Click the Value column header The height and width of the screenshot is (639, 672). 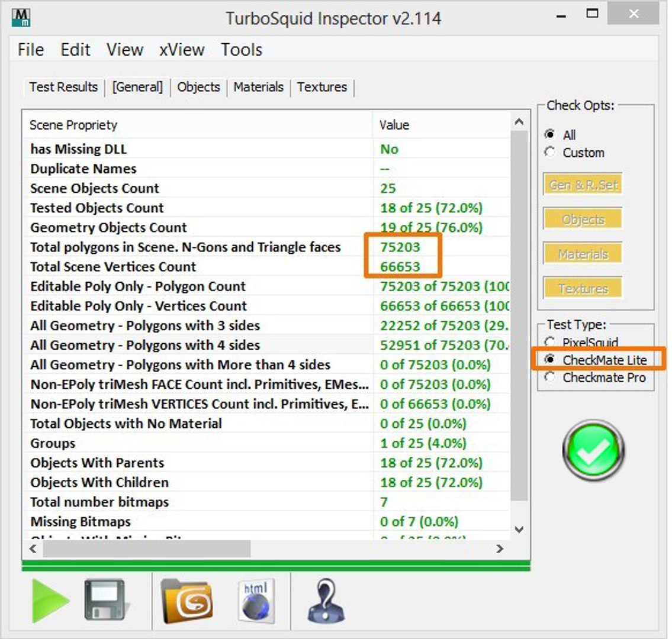442,125
